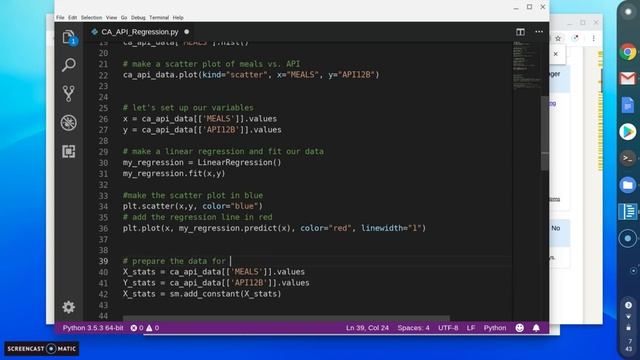Open the Debug view in activity bar
Image resolution: width=640 pixels, height=360 pixels.
tap(69, 122)
